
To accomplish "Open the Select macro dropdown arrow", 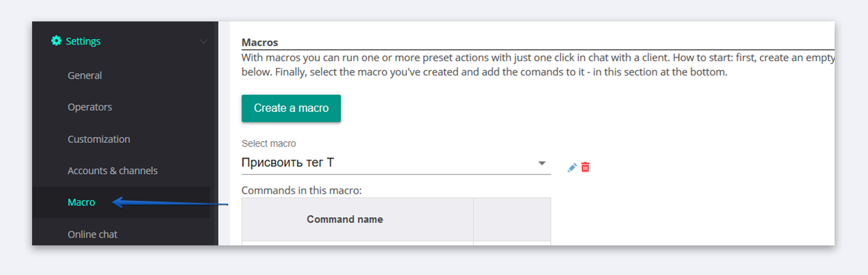I will coord(542,164).
